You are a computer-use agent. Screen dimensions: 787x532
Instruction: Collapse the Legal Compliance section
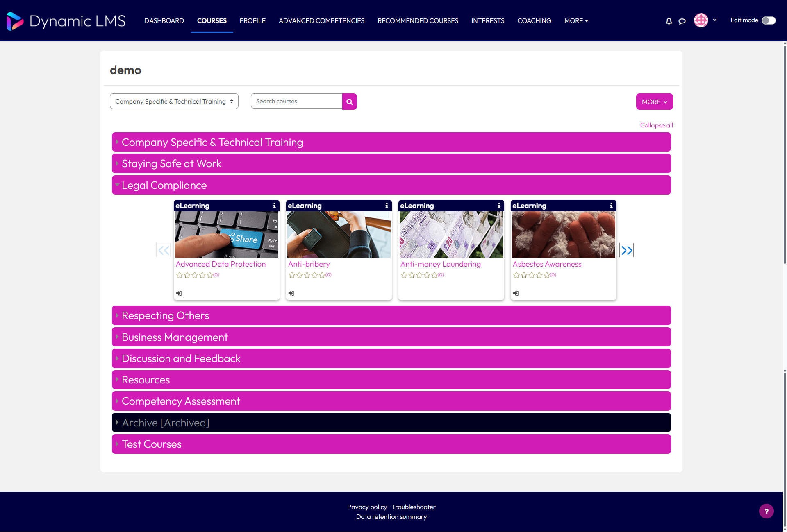[391, 185]
